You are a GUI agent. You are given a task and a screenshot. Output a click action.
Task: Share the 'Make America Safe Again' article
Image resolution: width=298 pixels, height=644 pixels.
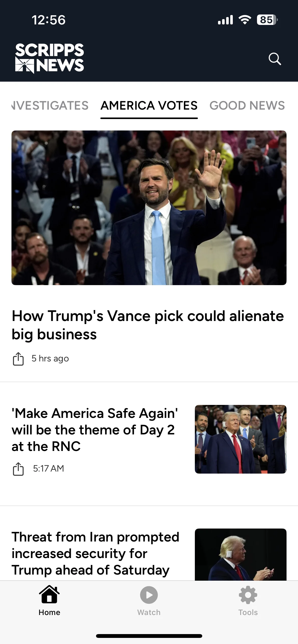18,469
